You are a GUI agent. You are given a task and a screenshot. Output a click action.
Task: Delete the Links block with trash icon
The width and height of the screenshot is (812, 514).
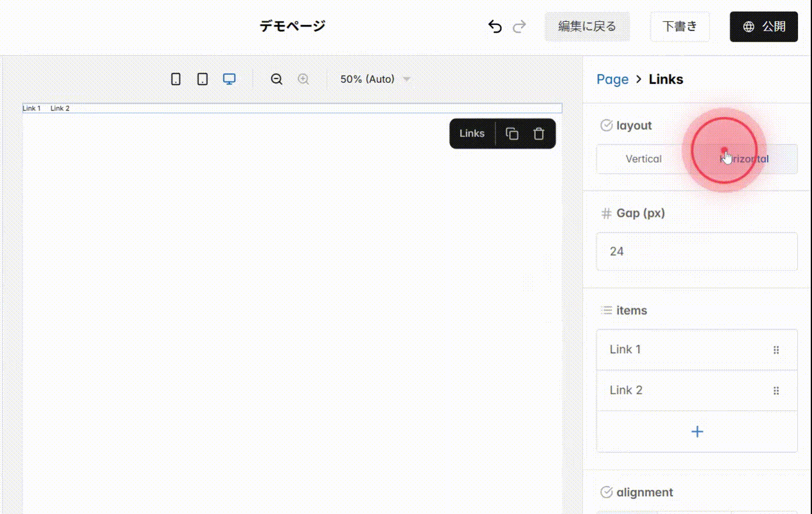tap(539, 134)
